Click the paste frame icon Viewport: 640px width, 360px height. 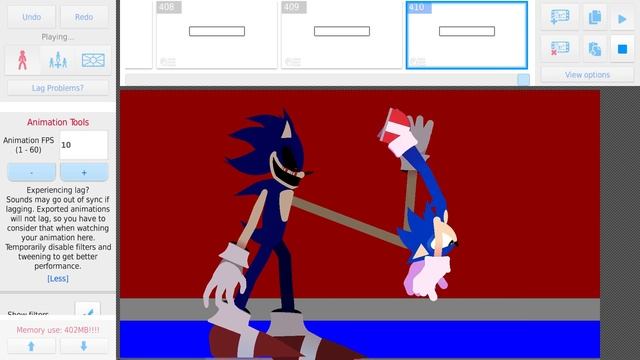click(x=595, y=49)
